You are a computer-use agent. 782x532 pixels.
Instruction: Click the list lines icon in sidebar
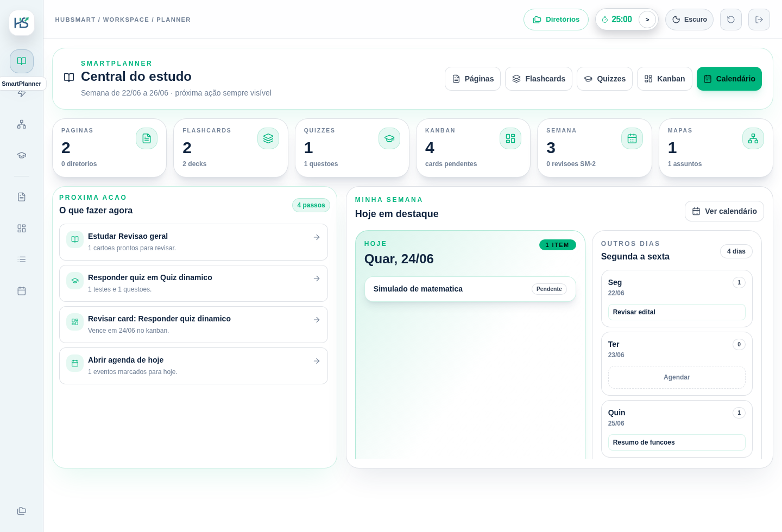pyautogui.click(x=22, y=259)
